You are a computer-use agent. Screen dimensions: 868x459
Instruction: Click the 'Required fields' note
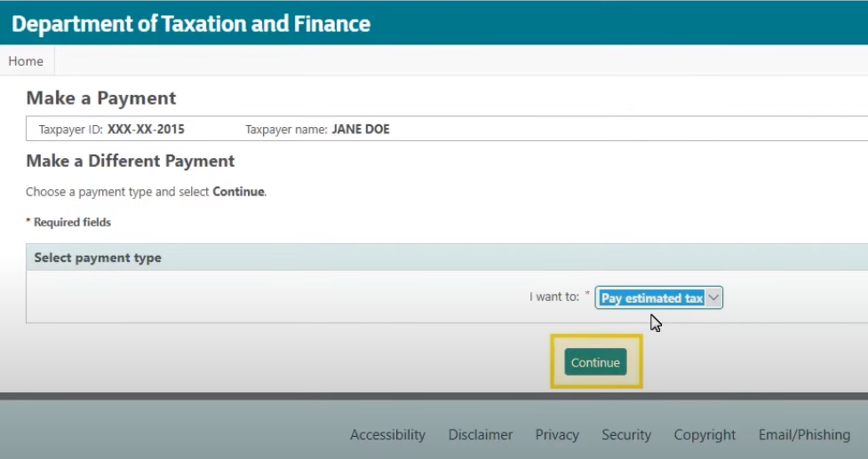68,222
